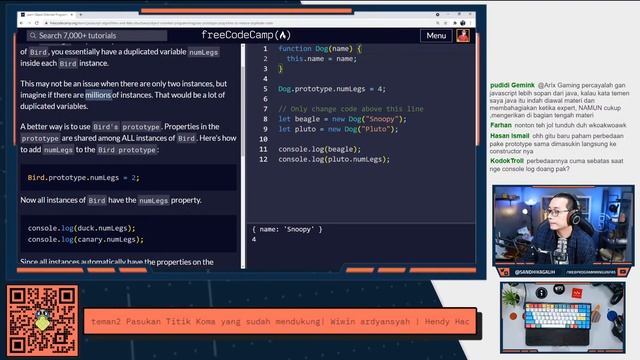This screenshot has width=640, height=360.
Task: Click the console output value 4
Action: (x=254, y=239)
